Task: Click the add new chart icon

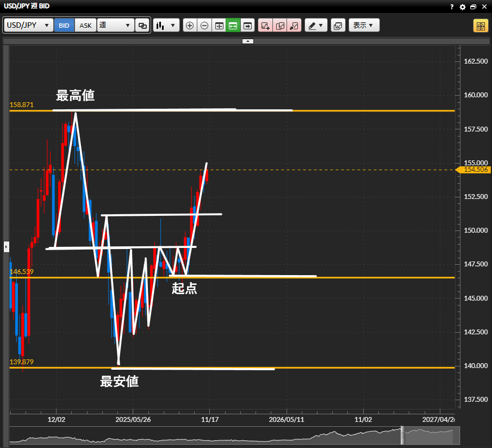Action: click(265, 26)
